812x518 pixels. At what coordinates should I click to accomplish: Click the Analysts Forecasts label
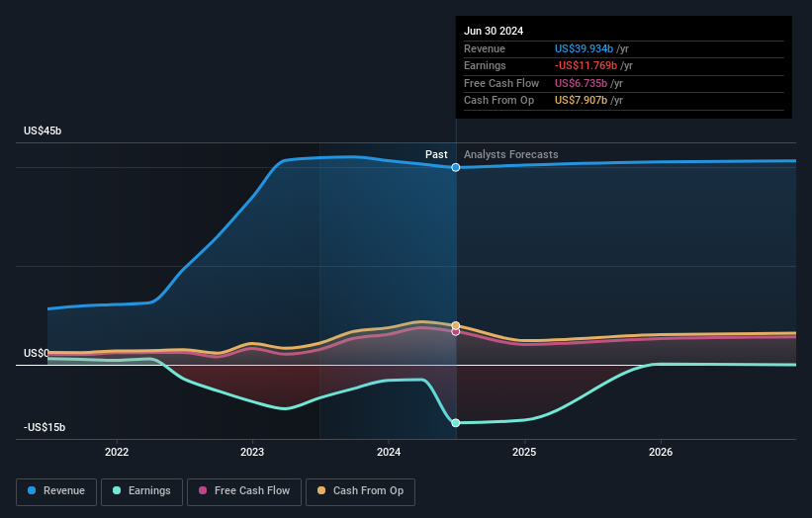point(511,154)
